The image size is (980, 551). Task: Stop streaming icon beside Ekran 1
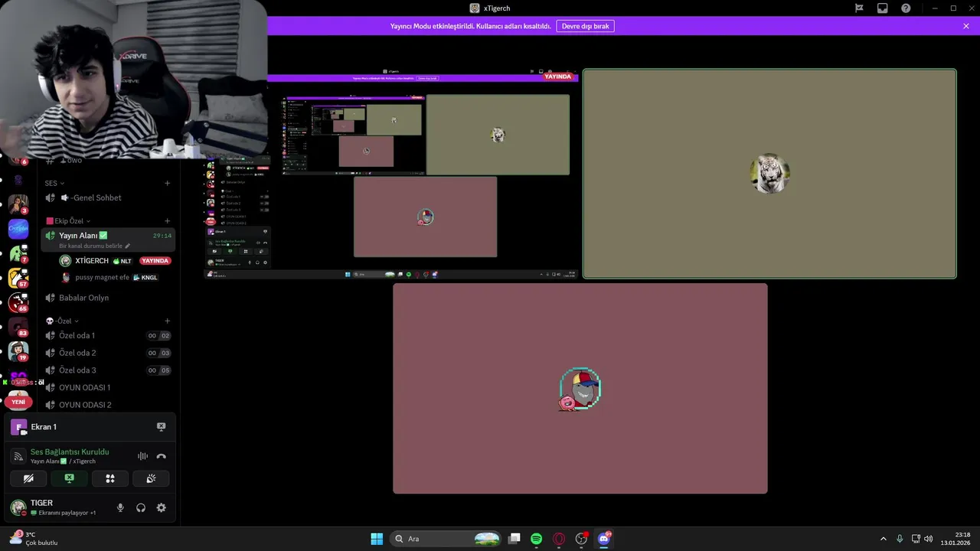161,426
